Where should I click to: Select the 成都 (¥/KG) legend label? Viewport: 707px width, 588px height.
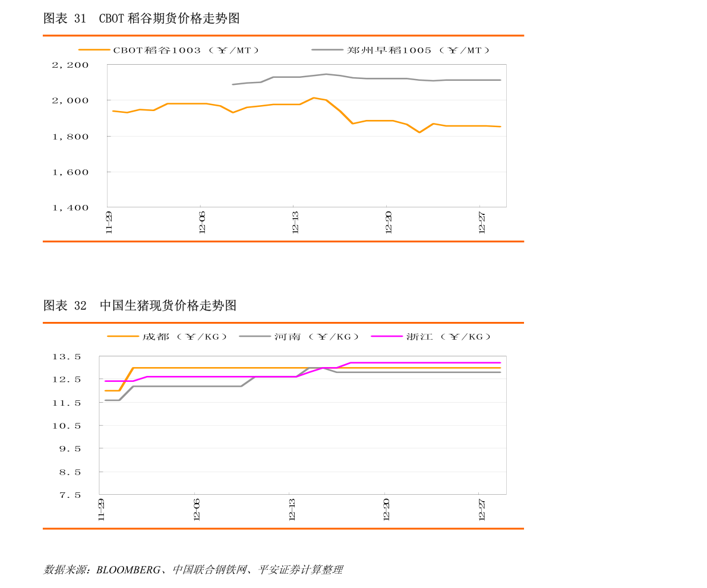point(185,337)
